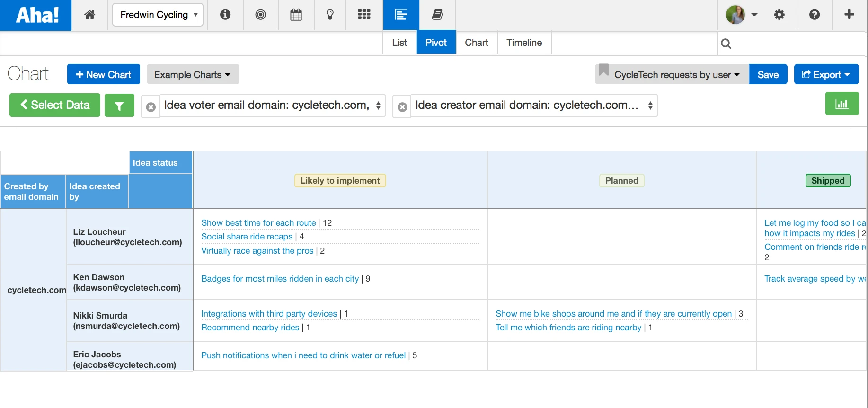Open the Idea voter email domain selector

[272, 105]
